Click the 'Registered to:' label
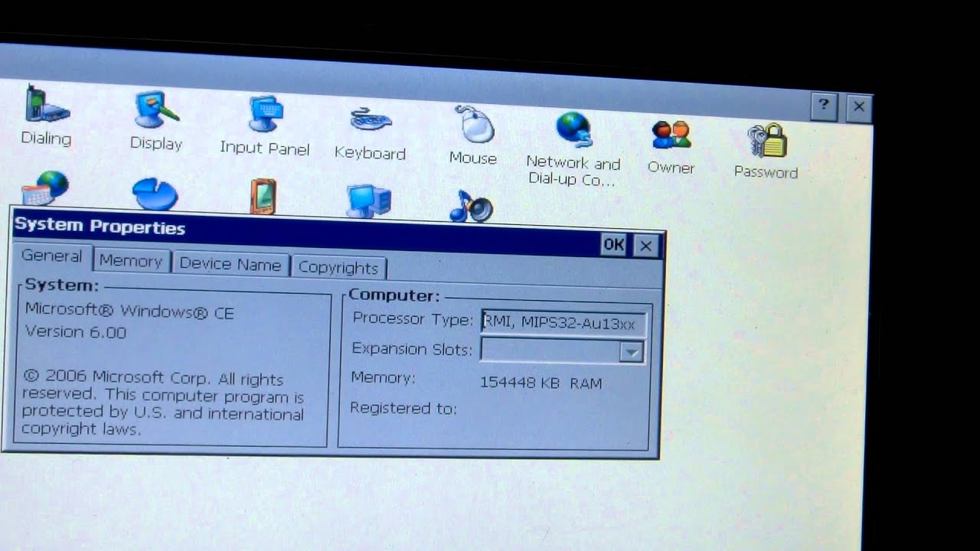Screen dimensions: 980x551 pyautogui.click(x=403, y=408)
